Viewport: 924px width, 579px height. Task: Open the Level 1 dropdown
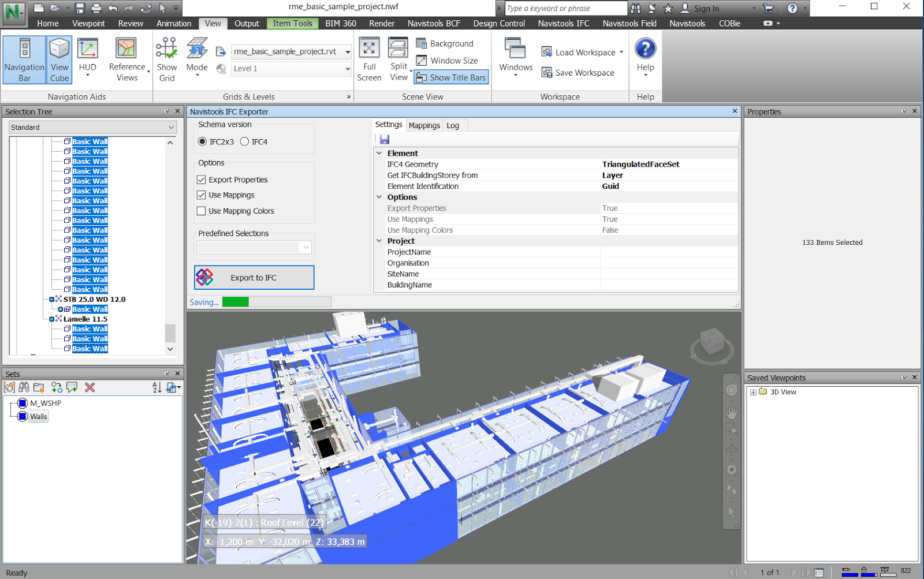coord(292,68)
